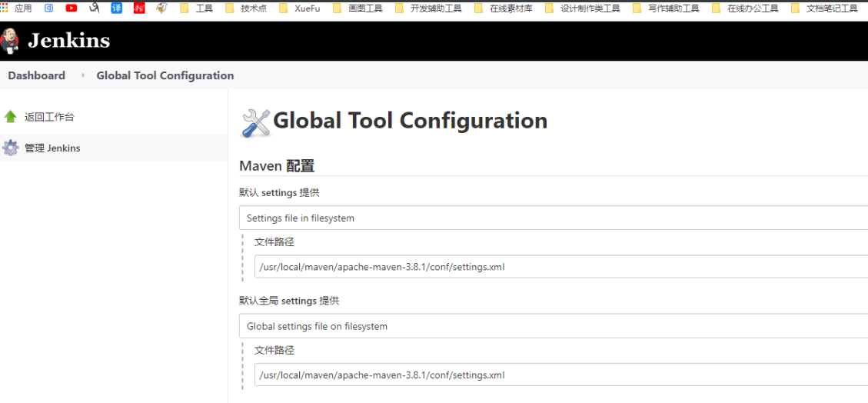The image size is (868, 403).
Task: Open the 画图工具 bookmark folder
Action: tap(358, 8)
